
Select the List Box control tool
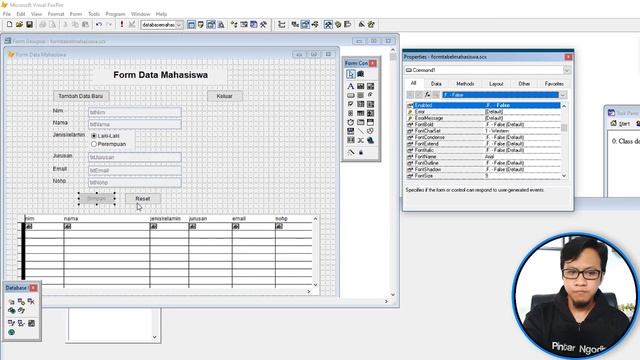pyautogui.click(x=370, y=104)
